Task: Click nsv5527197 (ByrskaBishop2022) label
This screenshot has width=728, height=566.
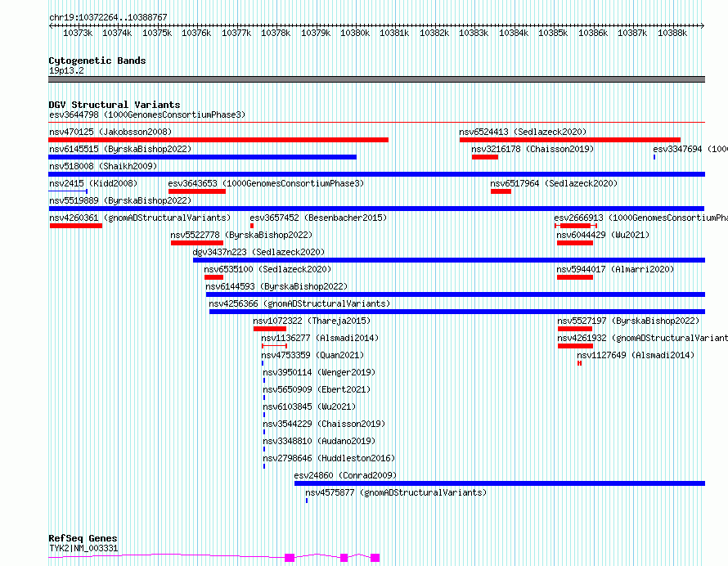Action: (628, 321)
